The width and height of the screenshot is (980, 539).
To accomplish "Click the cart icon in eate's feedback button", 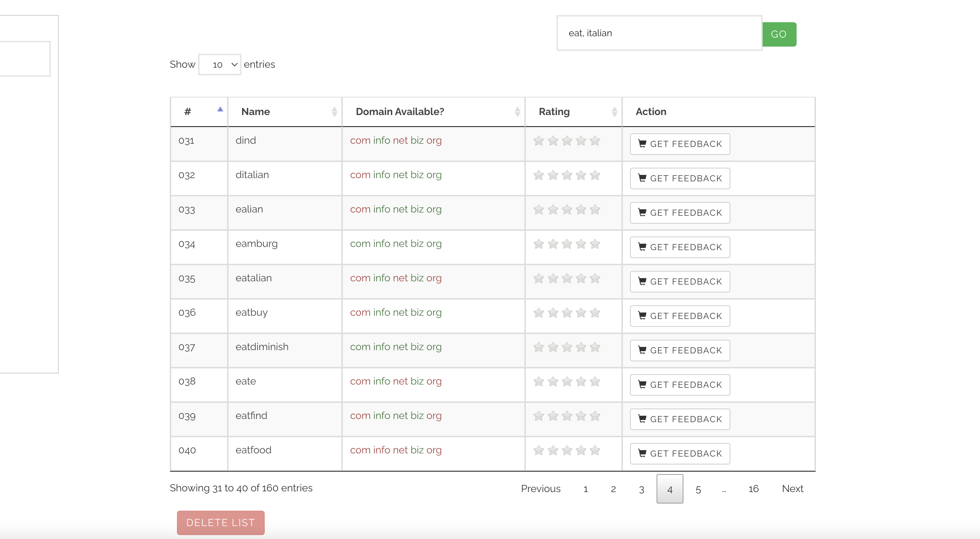I will 642,384.
